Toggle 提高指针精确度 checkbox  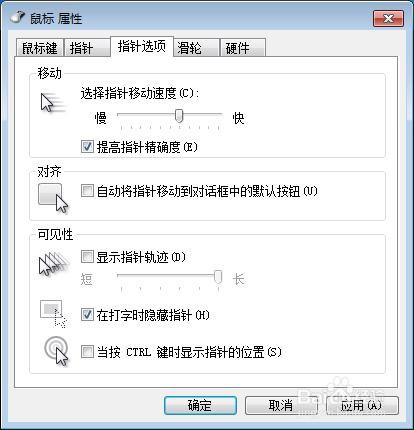coord(87,147)
